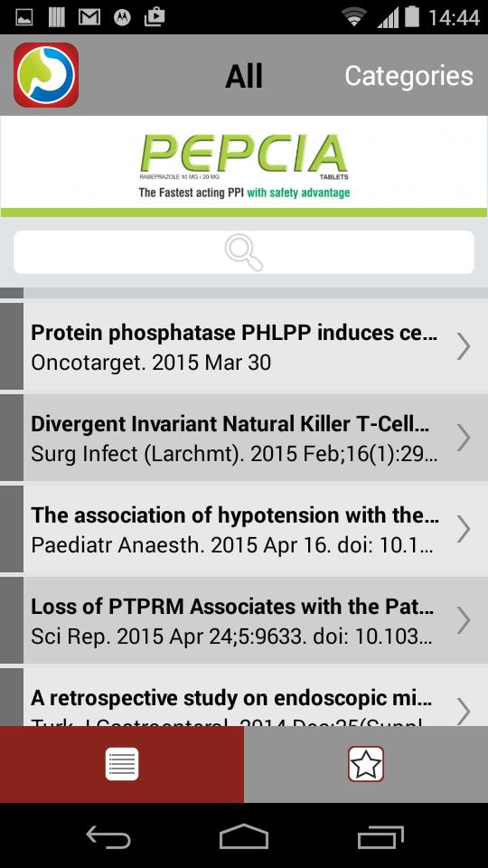This screenshot has height=868, width=488.
Task: Open the recent apps navigation icon
Action: 380,836
